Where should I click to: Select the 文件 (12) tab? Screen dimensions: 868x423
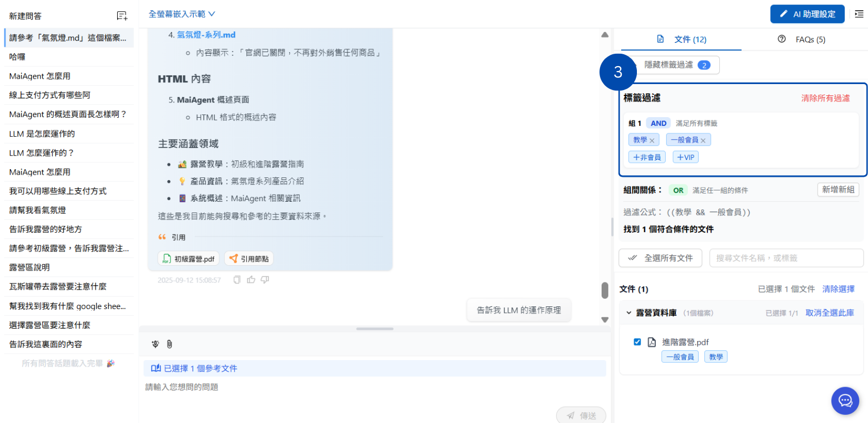[681, 40]
